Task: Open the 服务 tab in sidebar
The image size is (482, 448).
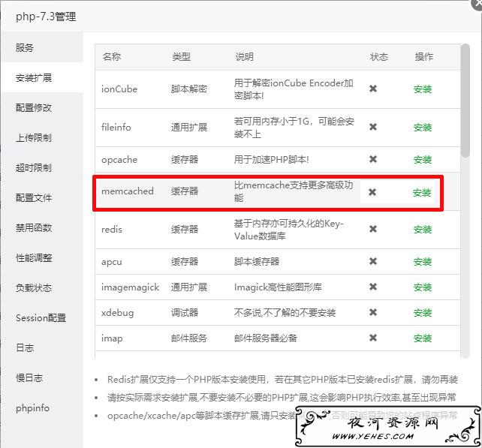Action: click(x=42, y=47)
